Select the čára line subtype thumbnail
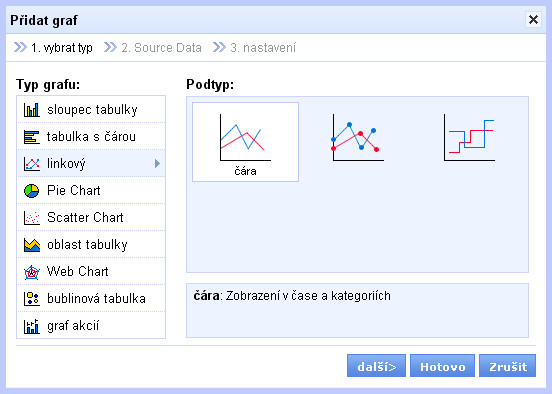The width and height of the screenshot is (552, 394). (245, 142)
